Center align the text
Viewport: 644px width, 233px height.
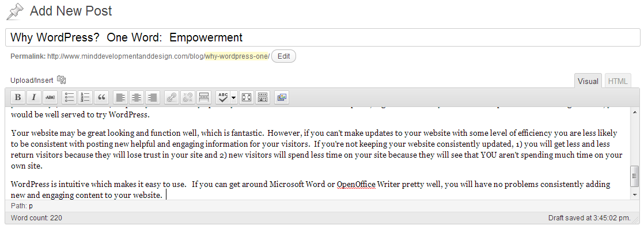[x=136, y=97]
